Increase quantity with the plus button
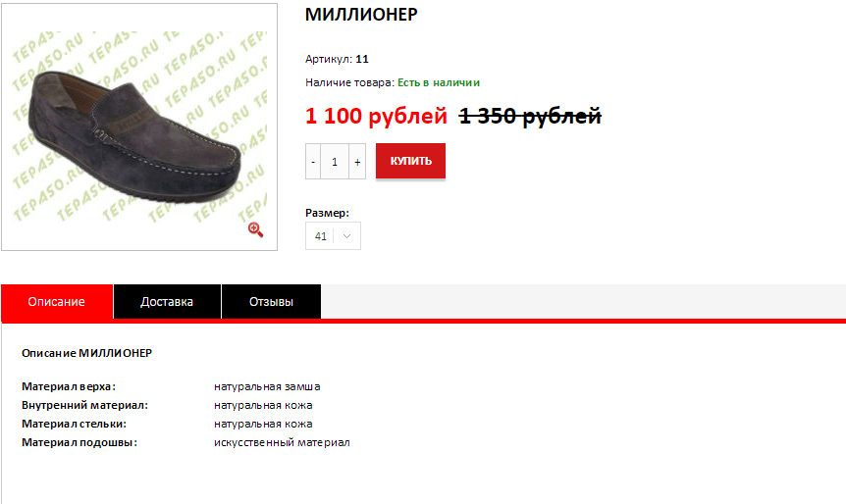Image resolution: width=846 pixels, height=504 pixels. (357, 161)
